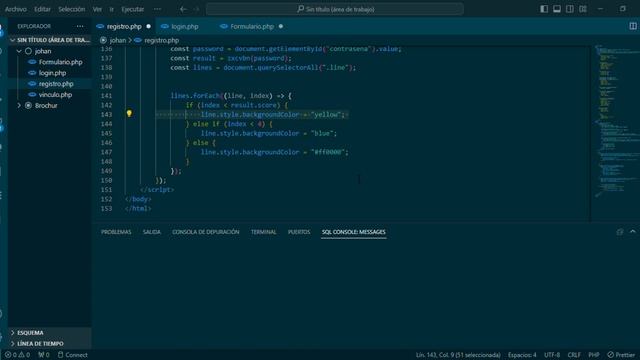The height and width of the screenshot is (360, 640).
Task: Click line number 153 in gutter
Action: click(106, 208)
